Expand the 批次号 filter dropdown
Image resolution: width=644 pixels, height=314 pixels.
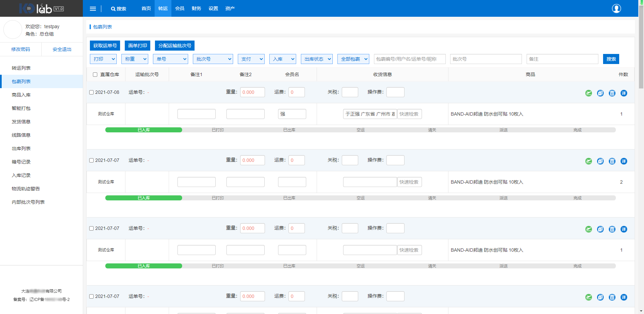[213, 59]
